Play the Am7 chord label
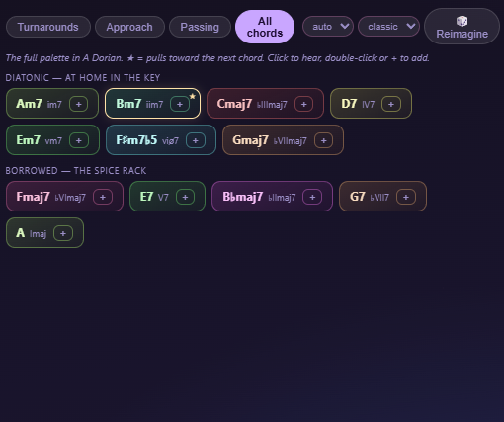 (x=29, y=104)
